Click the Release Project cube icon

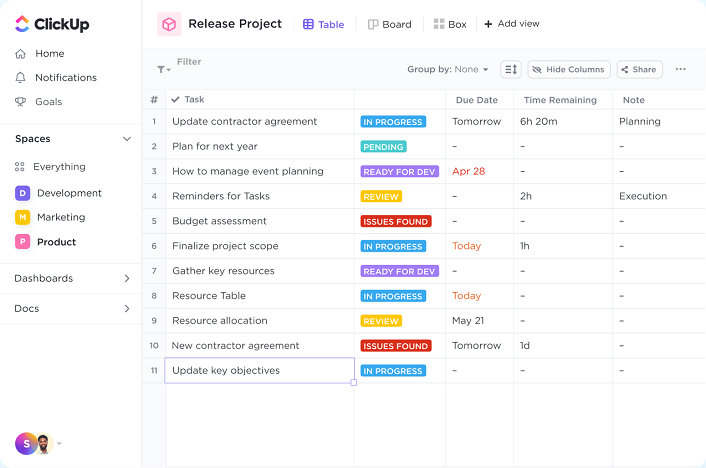click(x=169, y=24)
